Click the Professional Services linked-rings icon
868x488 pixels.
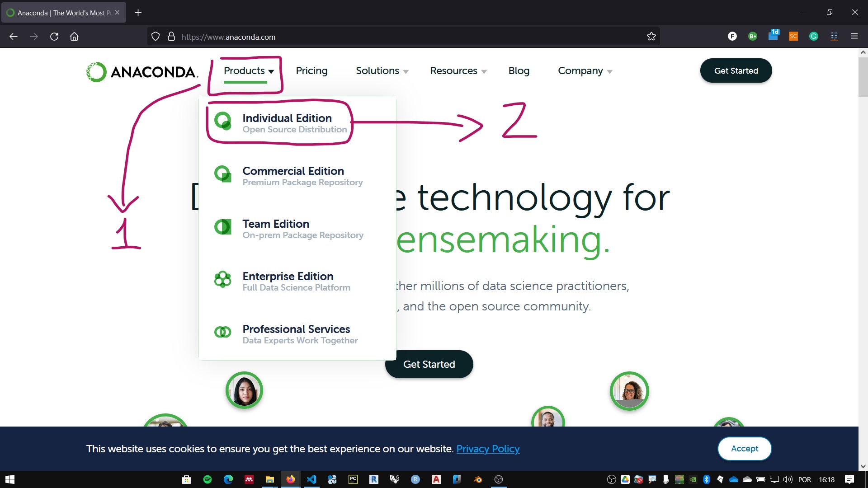223,332
